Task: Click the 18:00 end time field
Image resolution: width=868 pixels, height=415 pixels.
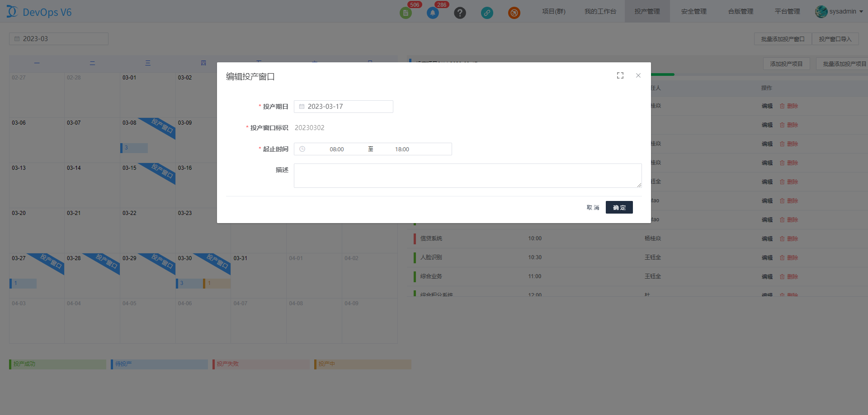Action: point(402,149)
